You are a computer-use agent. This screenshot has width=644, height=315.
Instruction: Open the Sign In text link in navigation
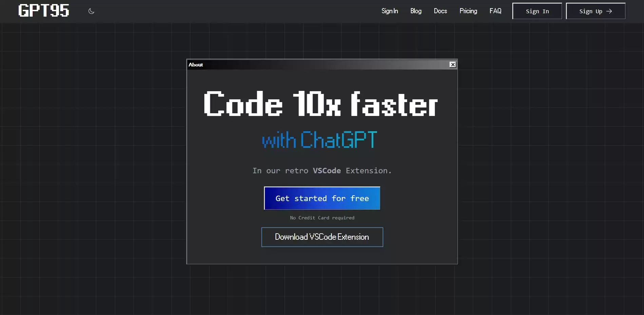390,11
